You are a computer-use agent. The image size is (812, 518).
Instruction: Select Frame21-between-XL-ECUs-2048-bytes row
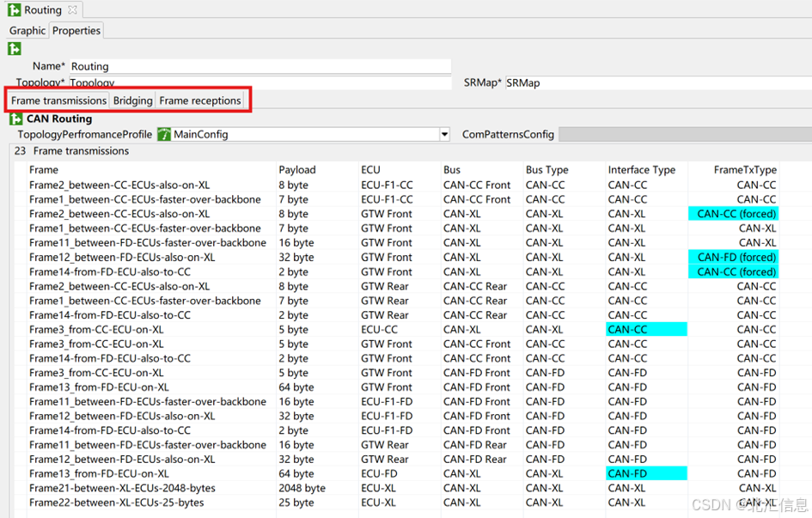pyautogui.click(x=403, y=488)
